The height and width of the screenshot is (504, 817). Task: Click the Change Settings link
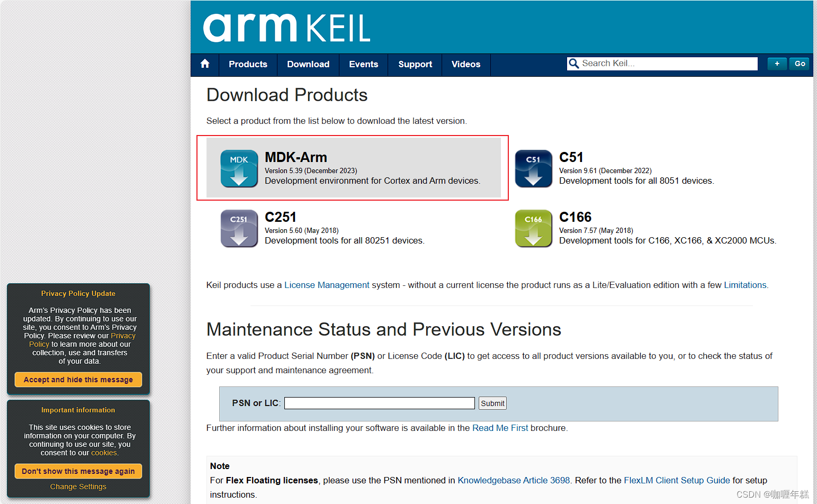tap(78, 487)
